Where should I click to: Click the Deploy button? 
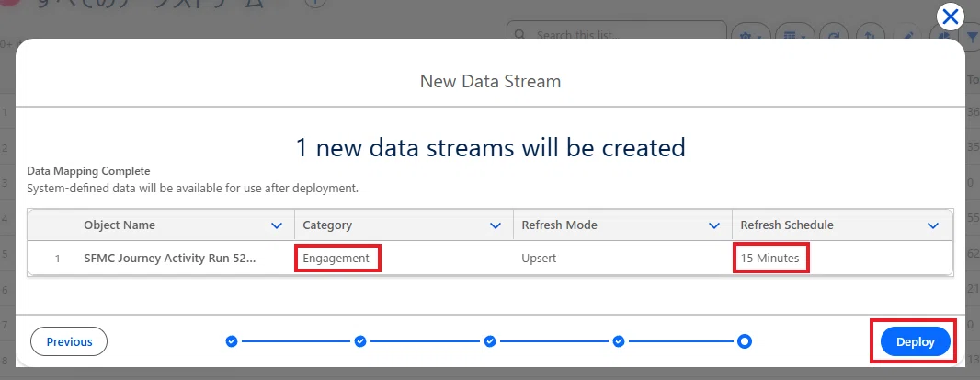point(915,341)
